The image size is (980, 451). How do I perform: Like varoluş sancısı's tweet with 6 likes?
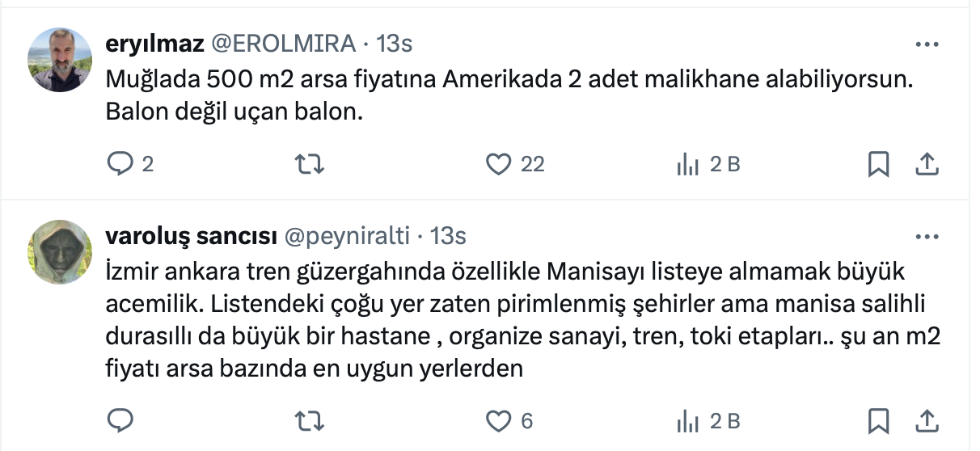pos(499,420)
